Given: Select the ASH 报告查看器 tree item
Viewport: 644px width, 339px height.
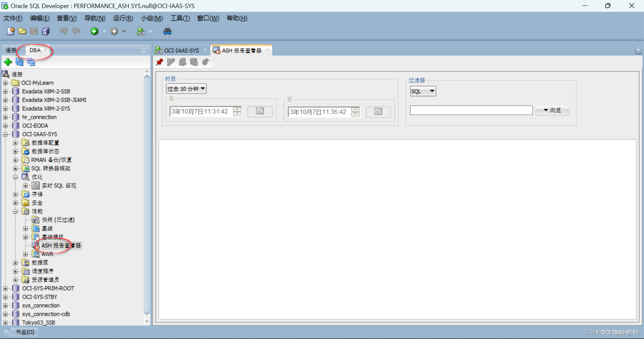Looking at the screenshot, I should pos(61,245).
